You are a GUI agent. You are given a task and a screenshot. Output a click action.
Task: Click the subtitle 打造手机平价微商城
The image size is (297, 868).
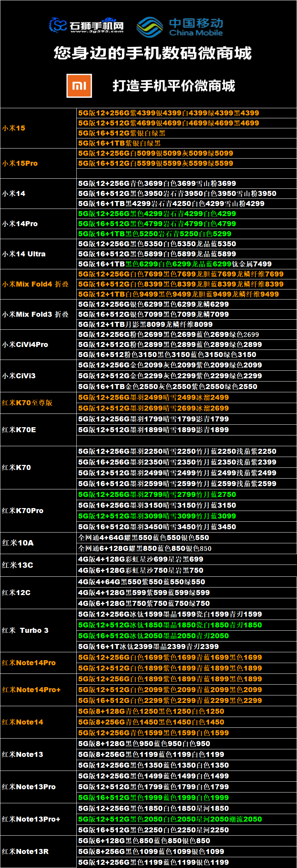pos(174,86)
